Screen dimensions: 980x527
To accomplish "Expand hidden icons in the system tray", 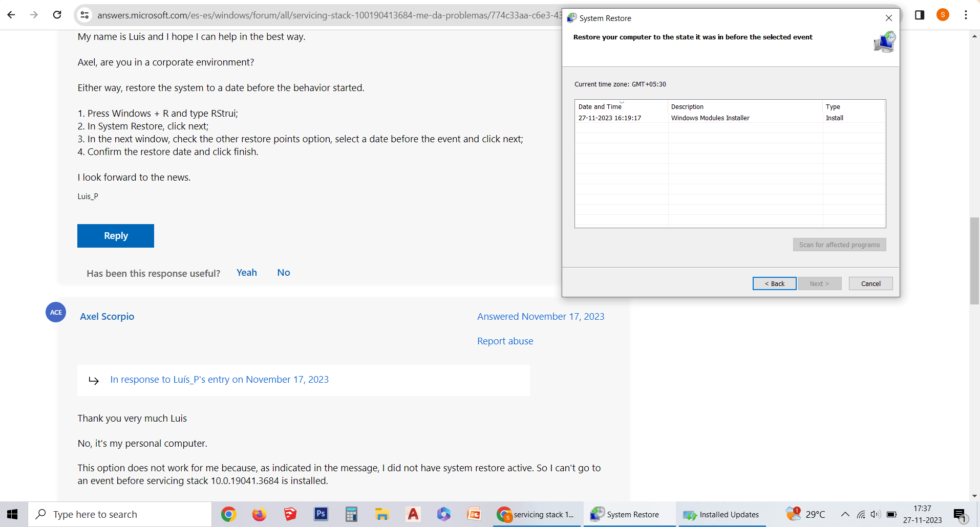I will click(x=844, y=515).
